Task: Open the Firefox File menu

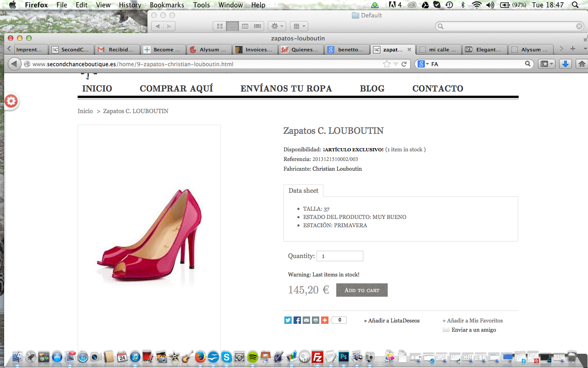Action: (x=62, y=5)
